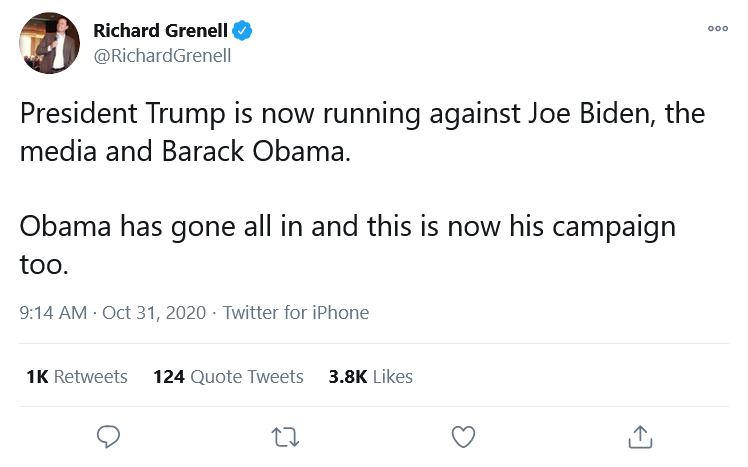Open Richard Grenell's profile picture
Viewport: 748px width, 467px height.
coord(49,43)
